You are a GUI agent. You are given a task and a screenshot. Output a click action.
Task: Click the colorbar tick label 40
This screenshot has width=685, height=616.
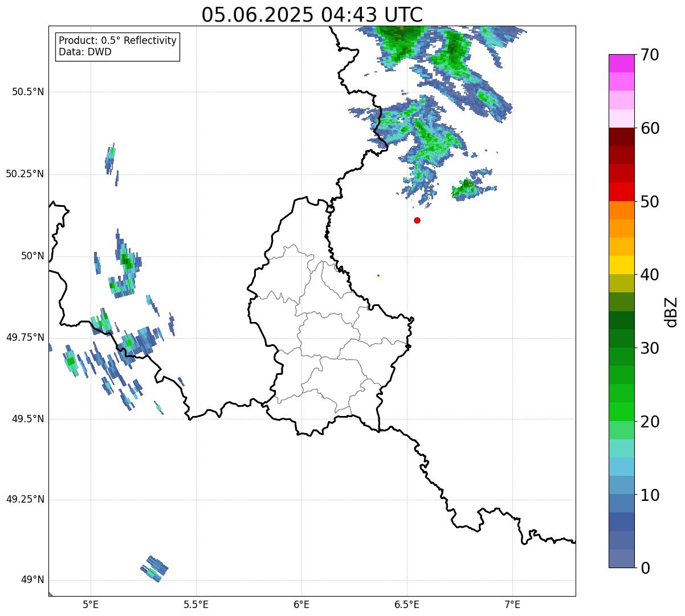click(650, 275)
